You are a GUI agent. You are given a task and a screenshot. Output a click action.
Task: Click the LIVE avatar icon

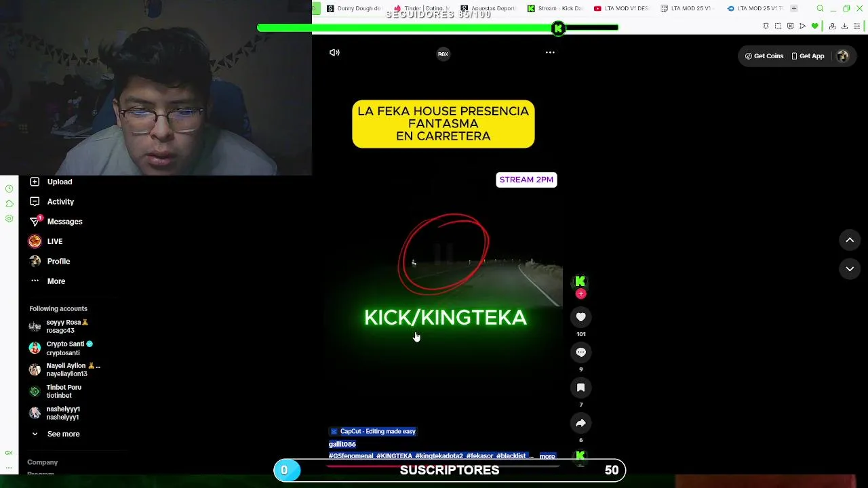(x=35, y=241)
